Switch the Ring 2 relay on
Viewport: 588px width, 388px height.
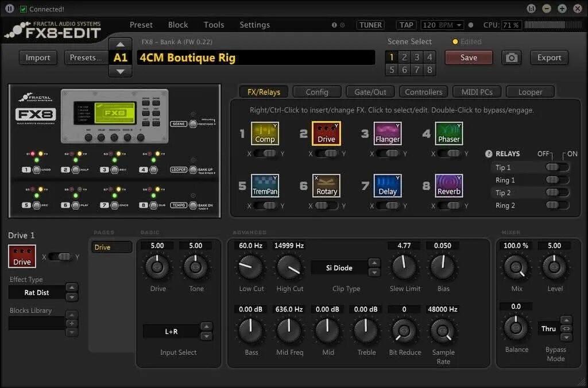tap(557, 205)
